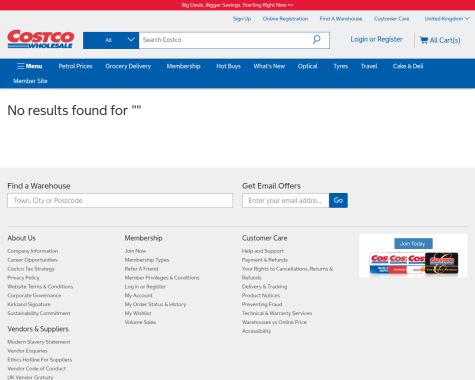Open Hot Buys

click(x=228, y=66)
